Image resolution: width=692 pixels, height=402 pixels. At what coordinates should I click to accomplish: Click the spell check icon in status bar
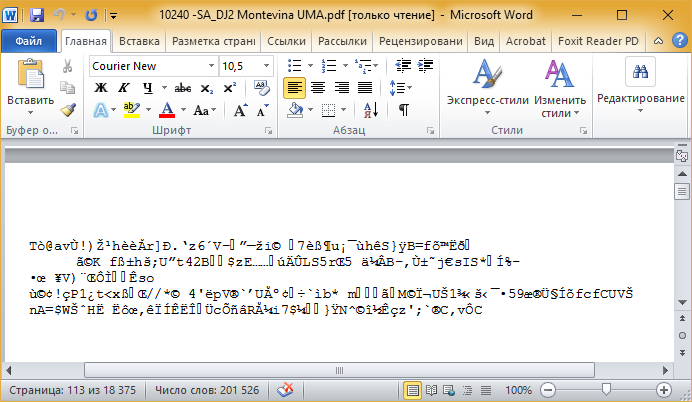[x=284, y=389]
